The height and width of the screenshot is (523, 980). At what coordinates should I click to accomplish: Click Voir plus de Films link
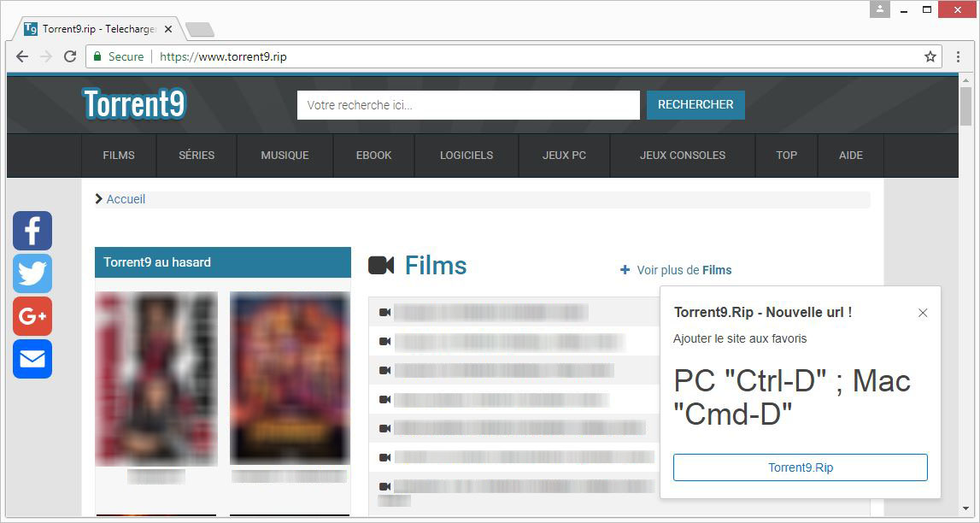pyautogui.click(x=684, y=270)
